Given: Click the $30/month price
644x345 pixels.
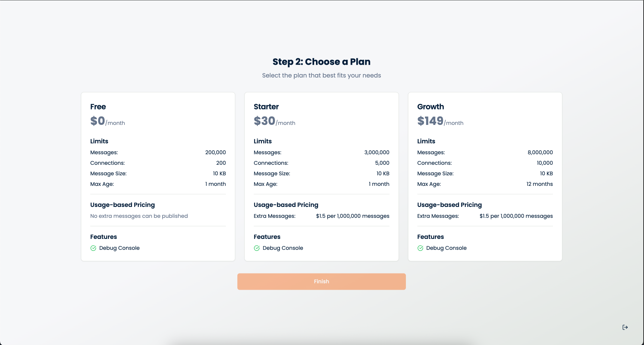Looking at the screenshot, I should pyautogui.click(x=274, y=121).
